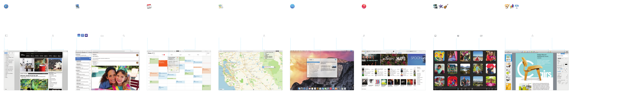
Task: Click the Mail postage stamp app icon
Action: tap(78, 6)
